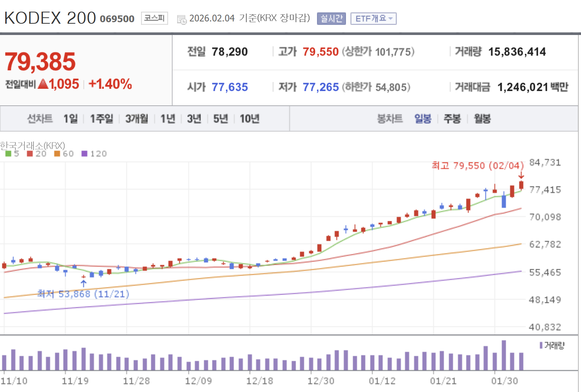
Task: Click the 최고 79,550 (02/04) chart label
Action: (478, 166)
